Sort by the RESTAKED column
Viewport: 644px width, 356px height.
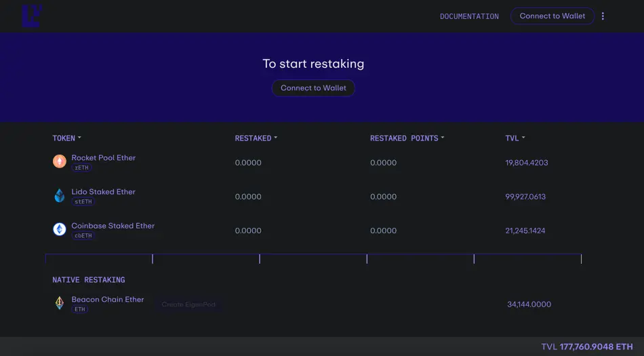point(256,138)
